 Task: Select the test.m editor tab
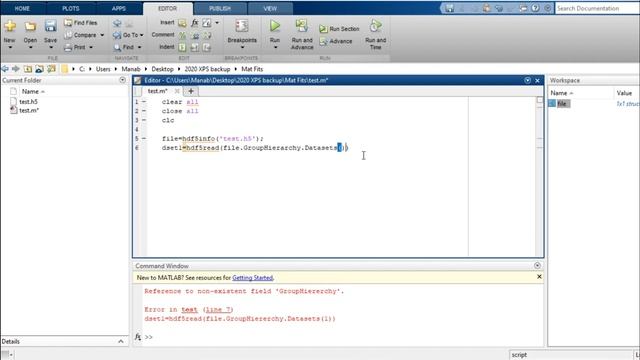coord(158,91)
